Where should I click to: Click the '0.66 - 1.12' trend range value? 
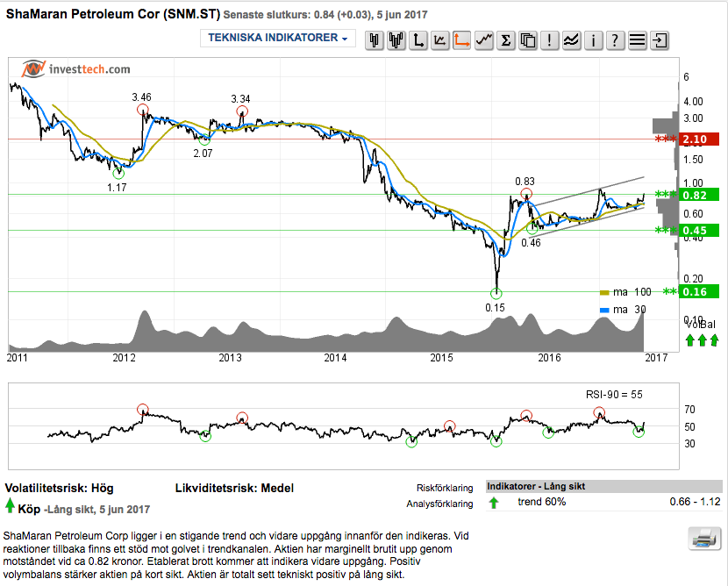coord(695,502)
